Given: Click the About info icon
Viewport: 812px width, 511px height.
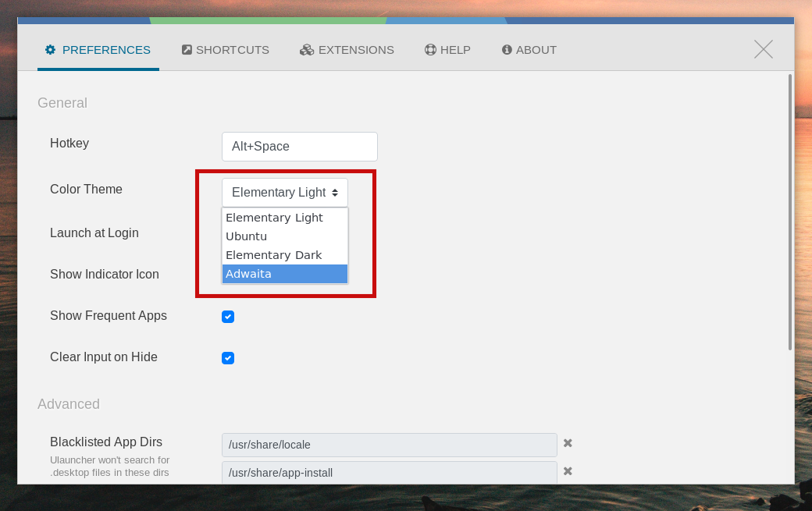Looking at the screenshot, I should (507, 50).
